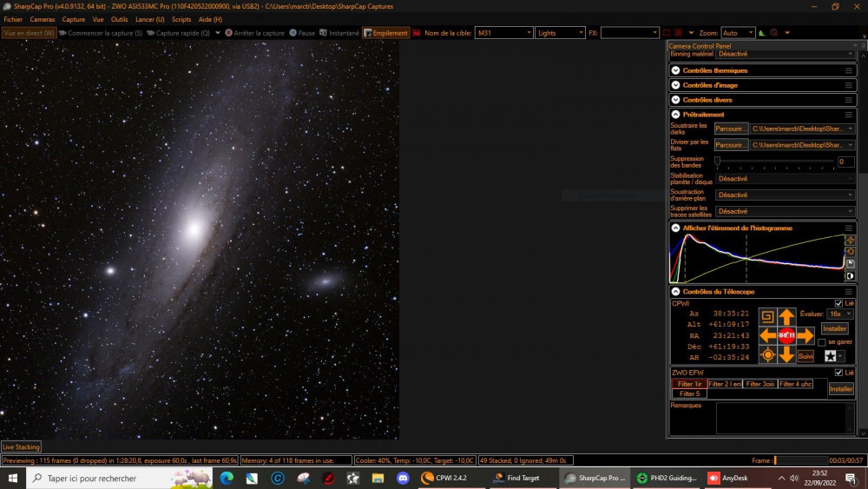Click the red reticule overlay icon
The height and width of the screenshot is (489, 868).
coord(678,33)
